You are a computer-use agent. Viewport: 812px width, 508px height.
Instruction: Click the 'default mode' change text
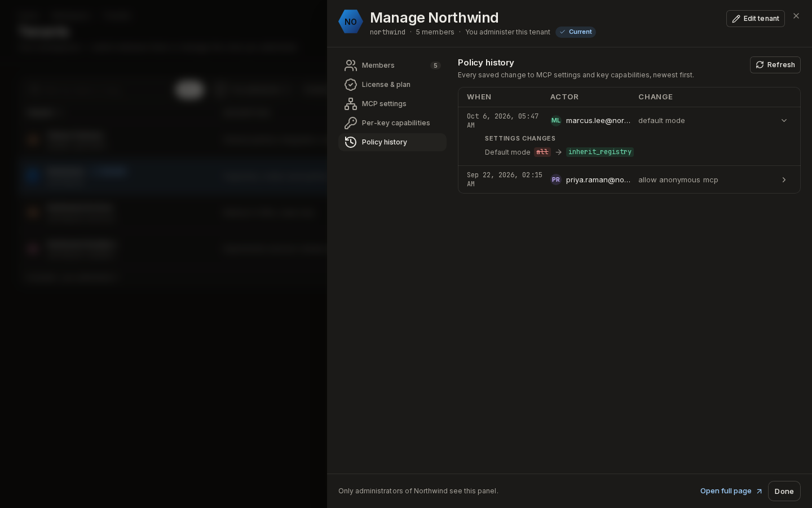click(x=661, y=121)
